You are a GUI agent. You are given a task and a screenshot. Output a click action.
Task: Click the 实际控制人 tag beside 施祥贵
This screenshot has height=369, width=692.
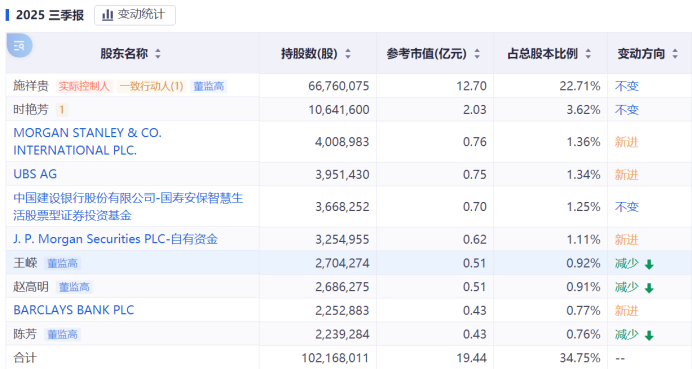pyautogui.click(x=84, y=86)
